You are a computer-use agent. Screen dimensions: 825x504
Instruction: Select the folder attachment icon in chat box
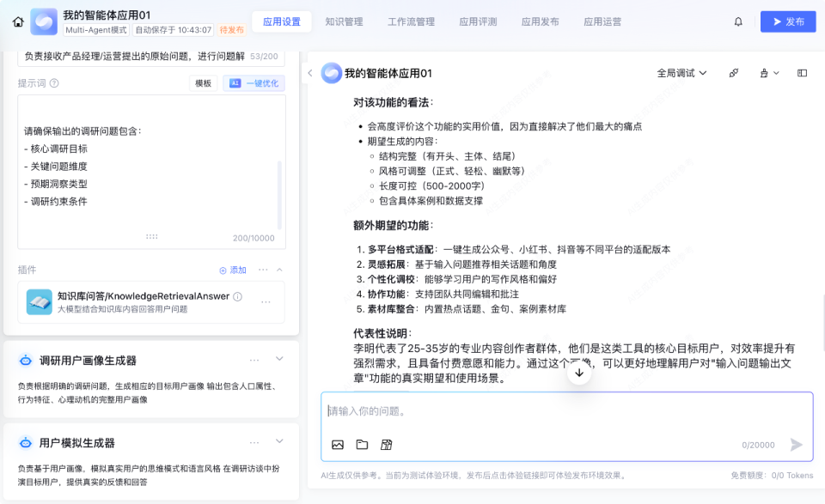click(x=362, y=445)
